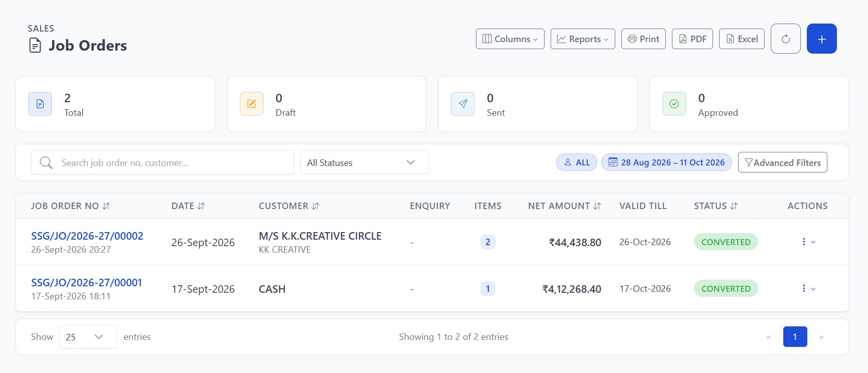This screenshot has width=868, height=373.
Task: Click the refresh icon button
Action: 785,39
